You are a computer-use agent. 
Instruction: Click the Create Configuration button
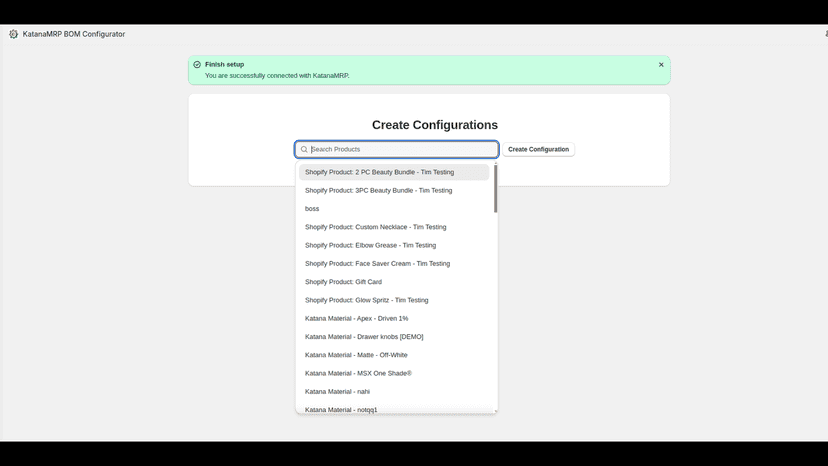pyautogui.click(x=538, y=150)
